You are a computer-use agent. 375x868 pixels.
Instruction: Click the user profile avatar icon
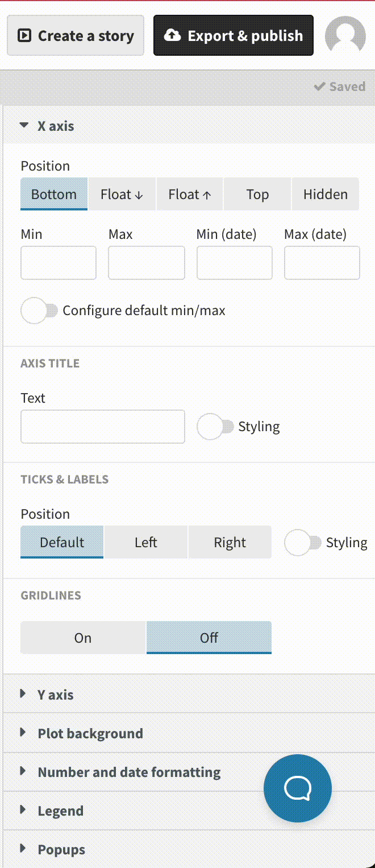(x=345, y=36)
